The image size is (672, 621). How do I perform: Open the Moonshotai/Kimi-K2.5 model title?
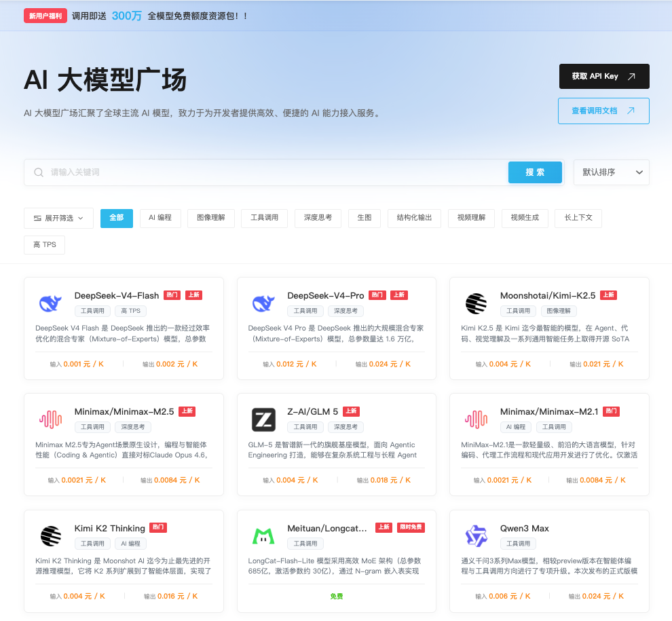[x=548, y=295]
